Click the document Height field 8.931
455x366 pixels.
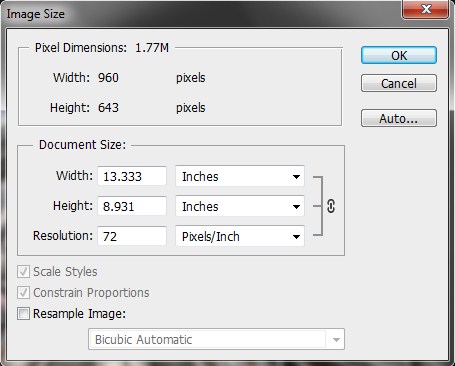[132, 206]
